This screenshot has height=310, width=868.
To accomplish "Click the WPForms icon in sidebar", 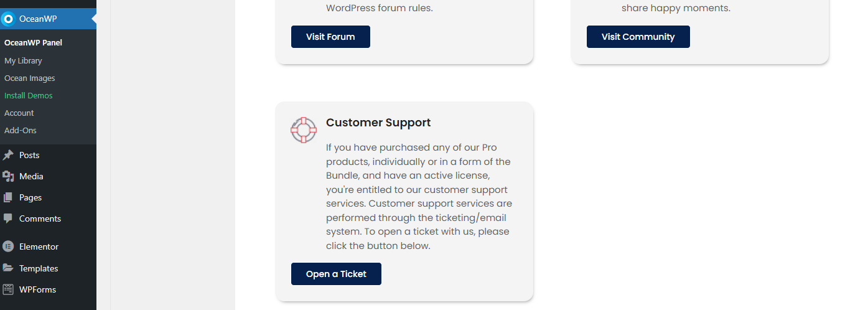I will coord(8,289).
